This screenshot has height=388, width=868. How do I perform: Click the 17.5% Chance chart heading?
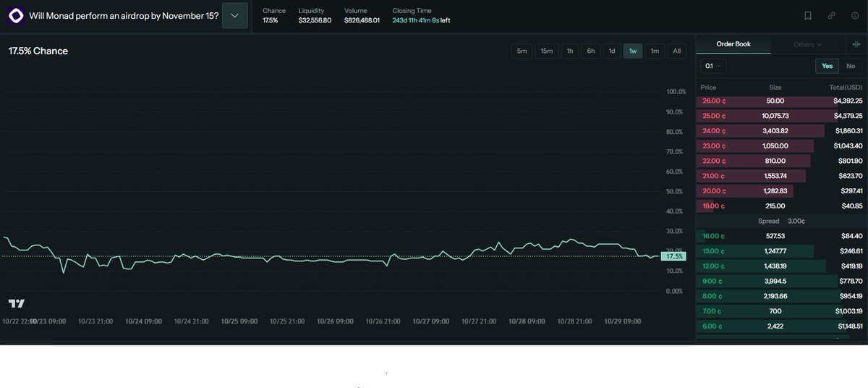(x=38, y=51)
